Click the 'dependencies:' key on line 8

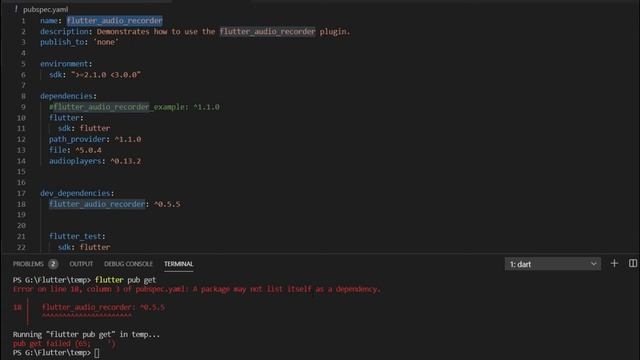pyautogui.click(x=68, y=96)
